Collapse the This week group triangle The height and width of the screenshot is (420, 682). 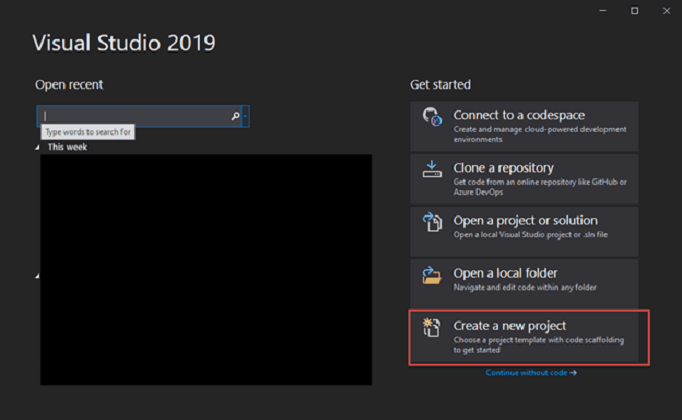(x=38, y=147)
